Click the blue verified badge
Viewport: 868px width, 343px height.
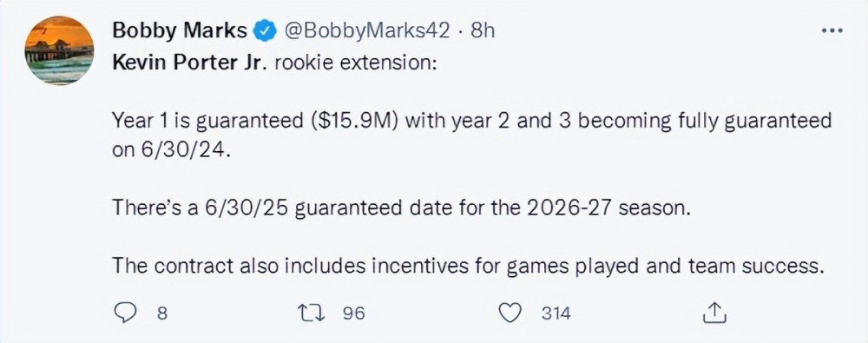265,31
